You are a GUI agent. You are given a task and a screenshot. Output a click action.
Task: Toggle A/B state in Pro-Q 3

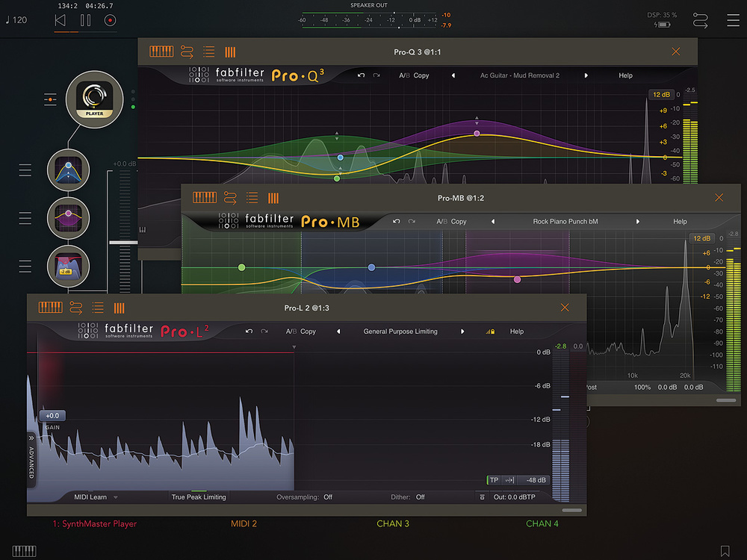point(404,75)
